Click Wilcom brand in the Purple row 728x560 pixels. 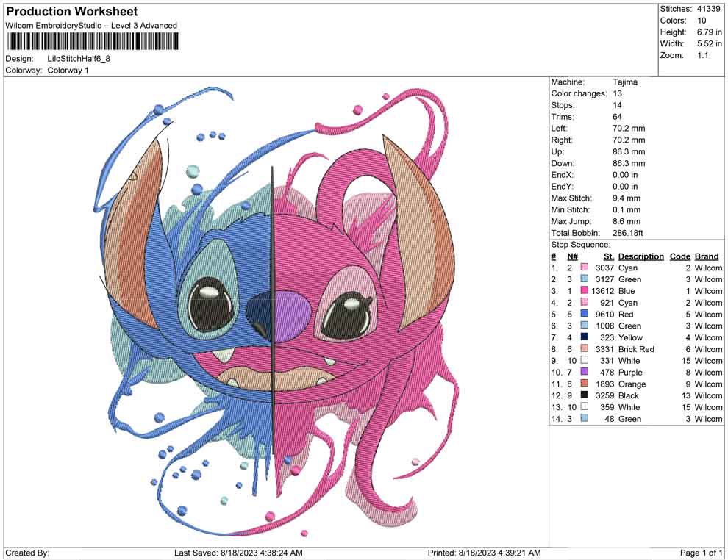[708, 373]
